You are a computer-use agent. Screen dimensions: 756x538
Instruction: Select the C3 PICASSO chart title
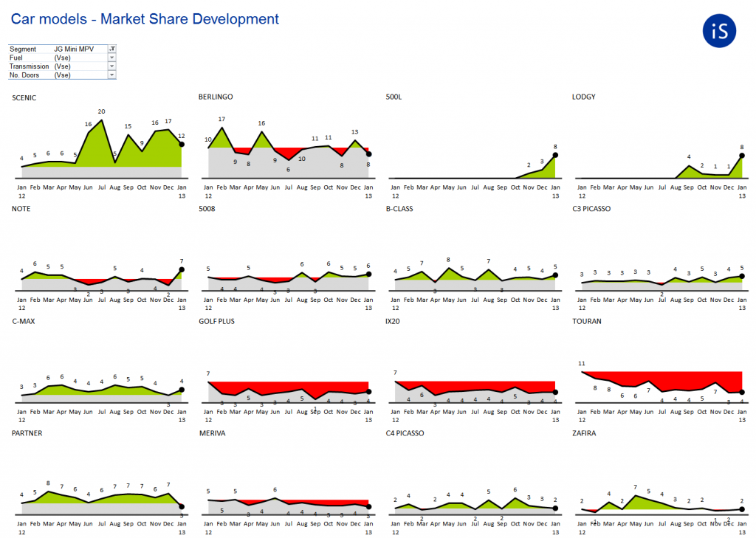pos(591,209)
